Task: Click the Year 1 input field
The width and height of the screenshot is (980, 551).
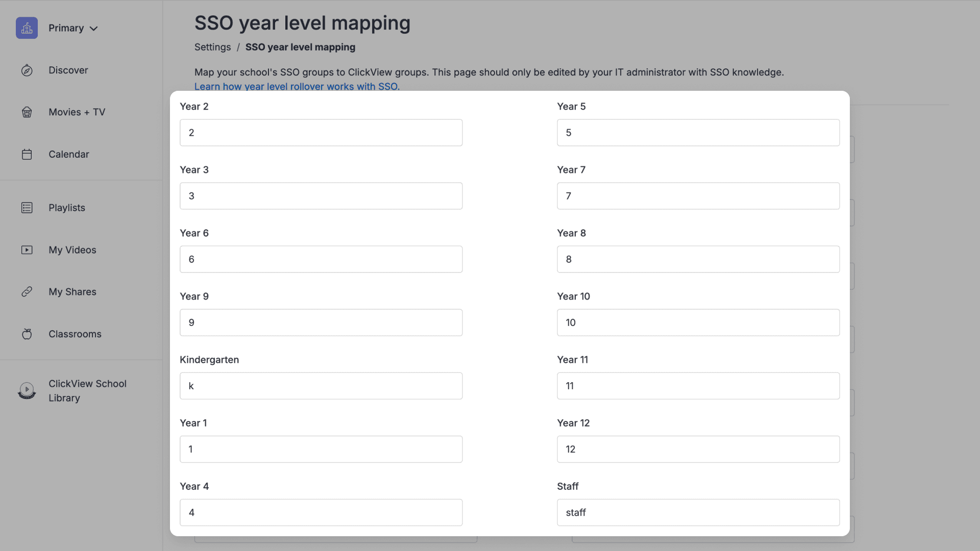Action: pos(321,449)
